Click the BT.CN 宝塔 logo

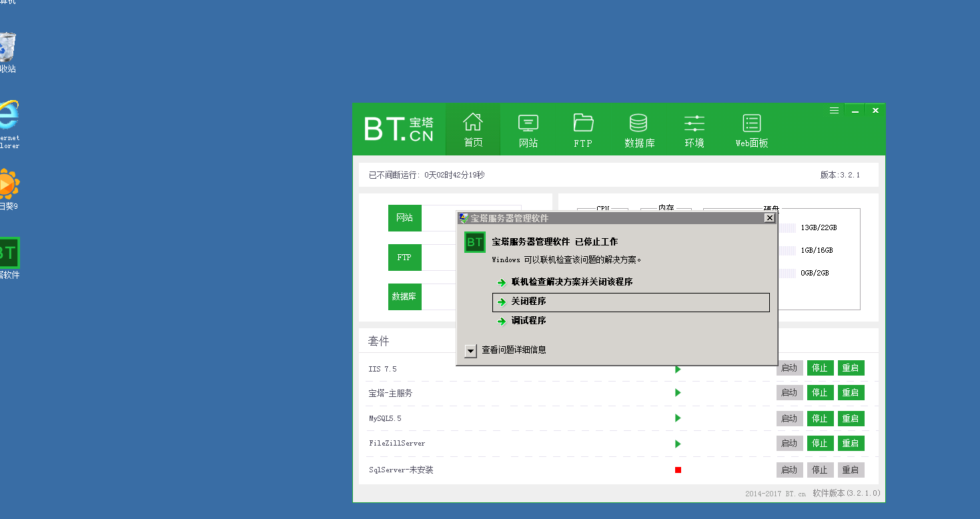tap(399, 129)
